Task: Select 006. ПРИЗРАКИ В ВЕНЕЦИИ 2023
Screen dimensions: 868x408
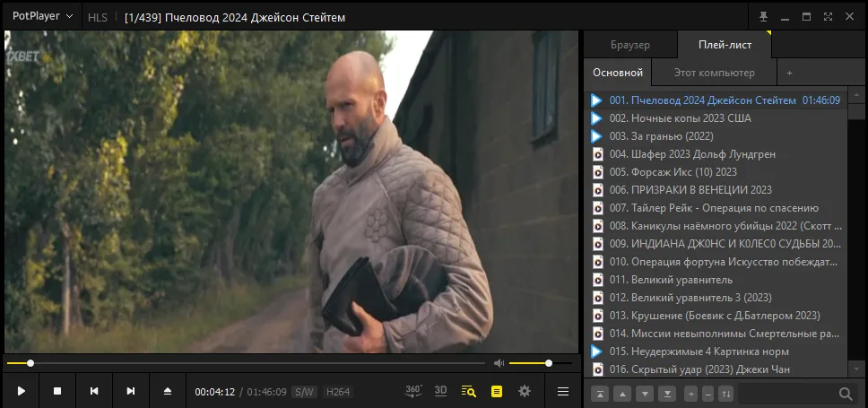Action: 716,190
